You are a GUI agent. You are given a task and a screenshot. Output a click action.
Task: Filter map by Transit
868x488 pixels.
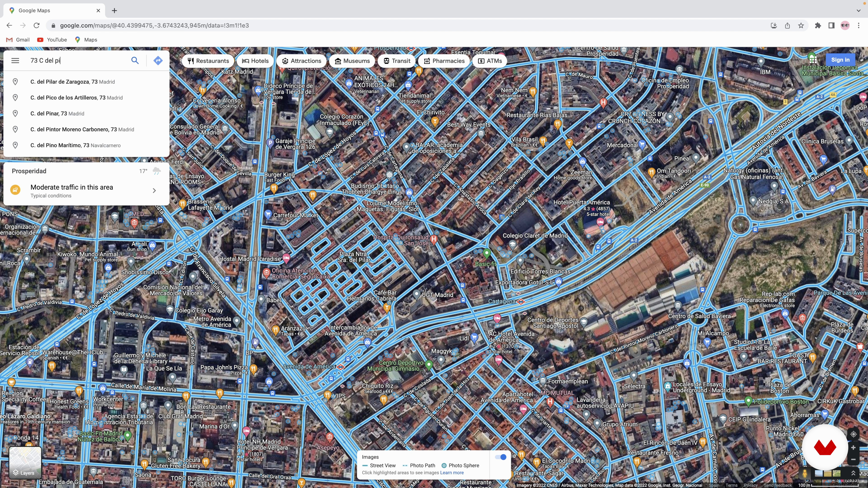click(x=396, y=61)
